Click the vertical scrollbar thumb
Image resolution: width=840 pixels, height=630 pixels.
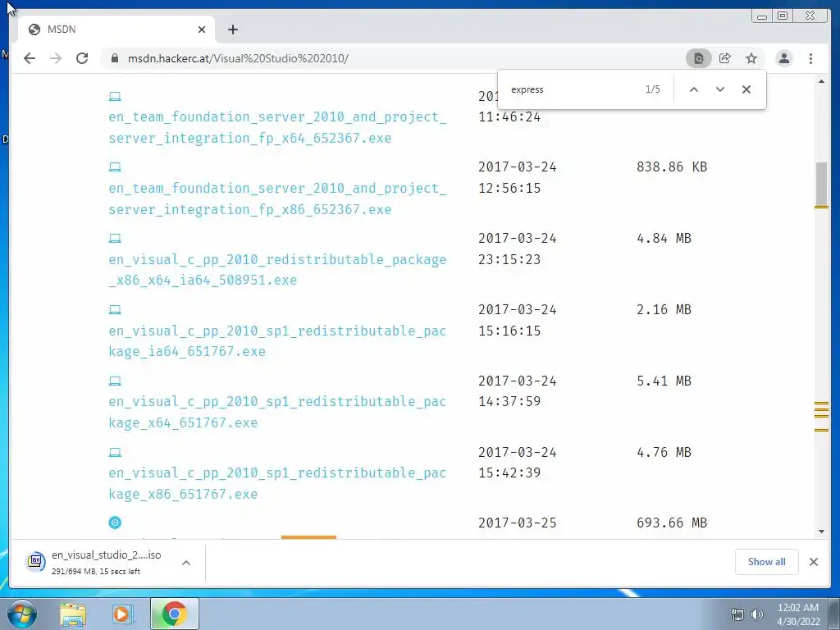point(821,184)
